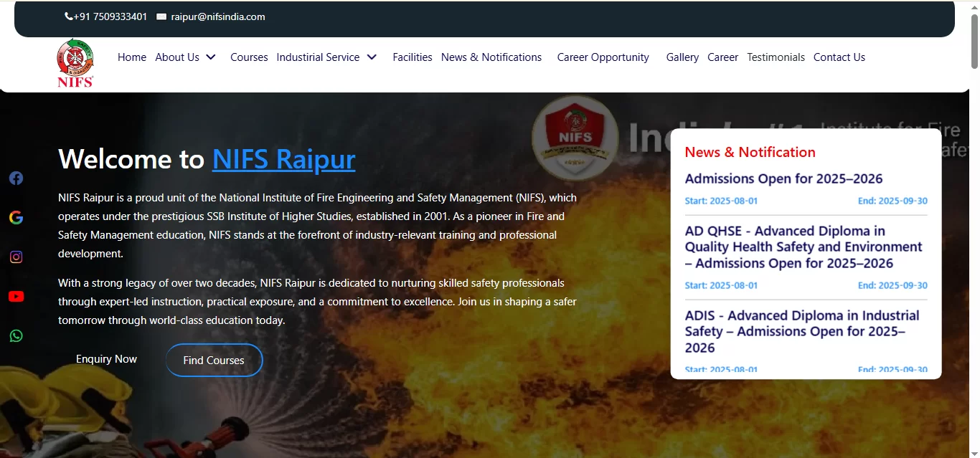Click the Find Courses button
980x458 pixels.
pos(214,360)
